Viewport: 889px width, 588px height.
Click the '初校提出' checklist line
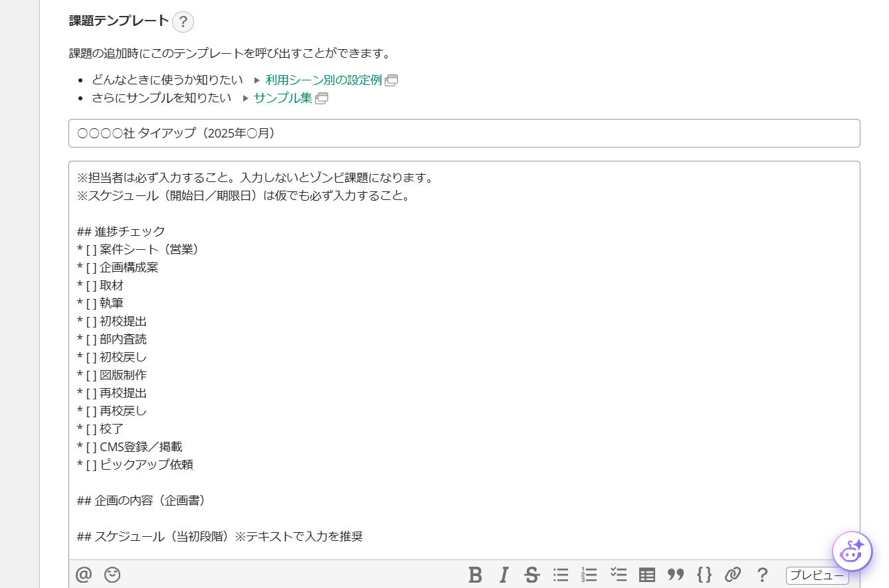click(x=112, y=322)
